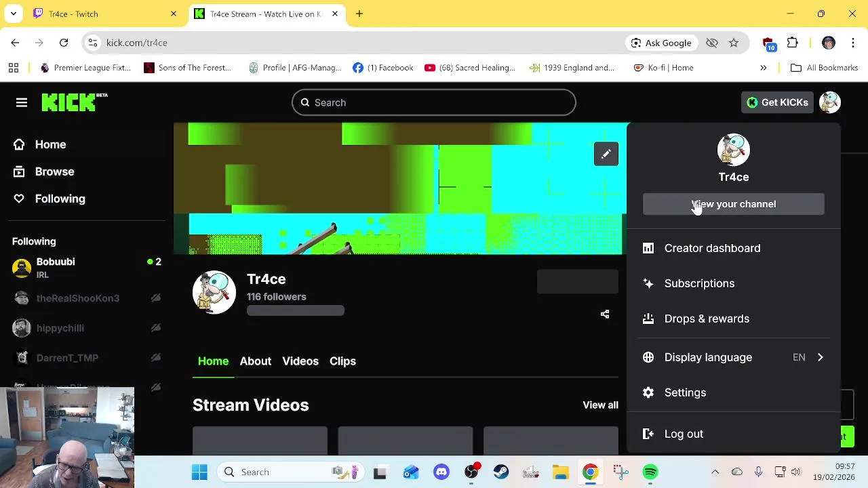Open Steam from the taskbar

[501, 472]
